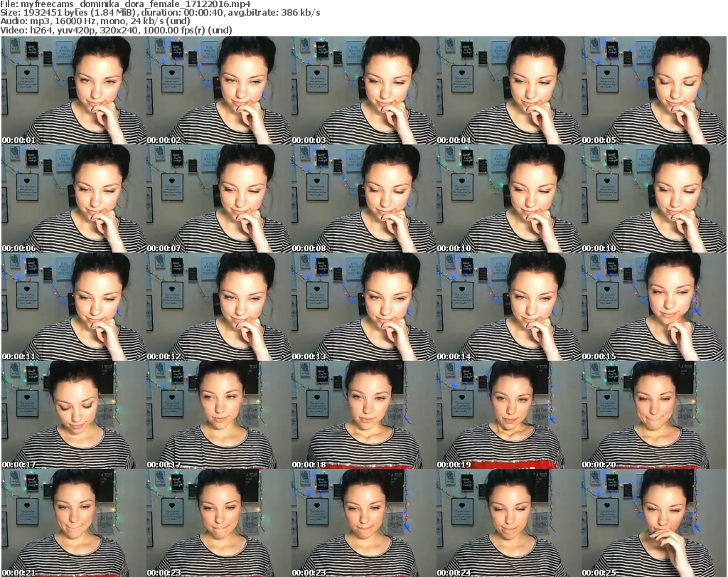Select the Audio mp3 info line

pyautogui.click(x=95, y=21)
